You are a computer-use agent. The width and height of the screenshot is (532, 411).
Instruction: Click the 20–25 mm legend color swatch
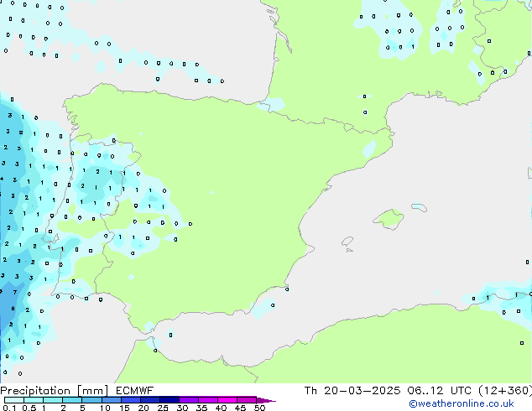pyautogui.click(x=149, y=400)
